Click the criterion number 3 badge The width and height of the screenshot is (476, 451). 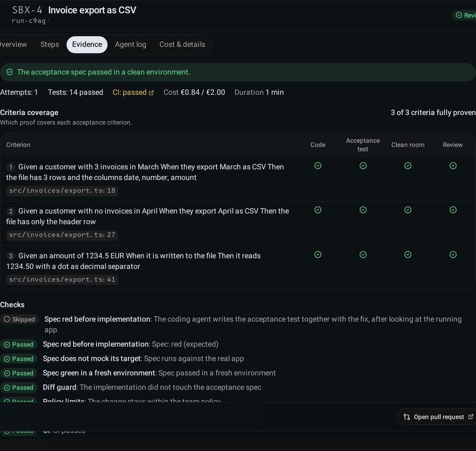11,256
